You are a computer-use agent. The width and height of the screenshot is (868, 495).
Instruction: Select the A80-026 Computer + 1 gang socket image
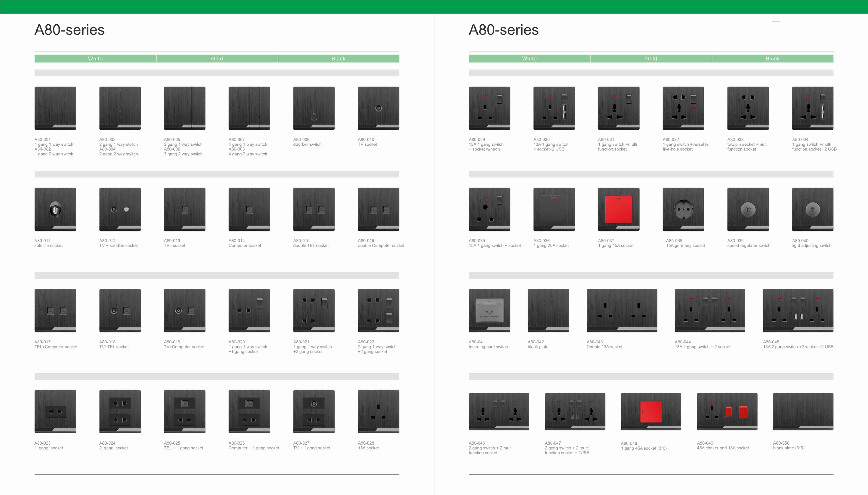click(x=249, y=412)
